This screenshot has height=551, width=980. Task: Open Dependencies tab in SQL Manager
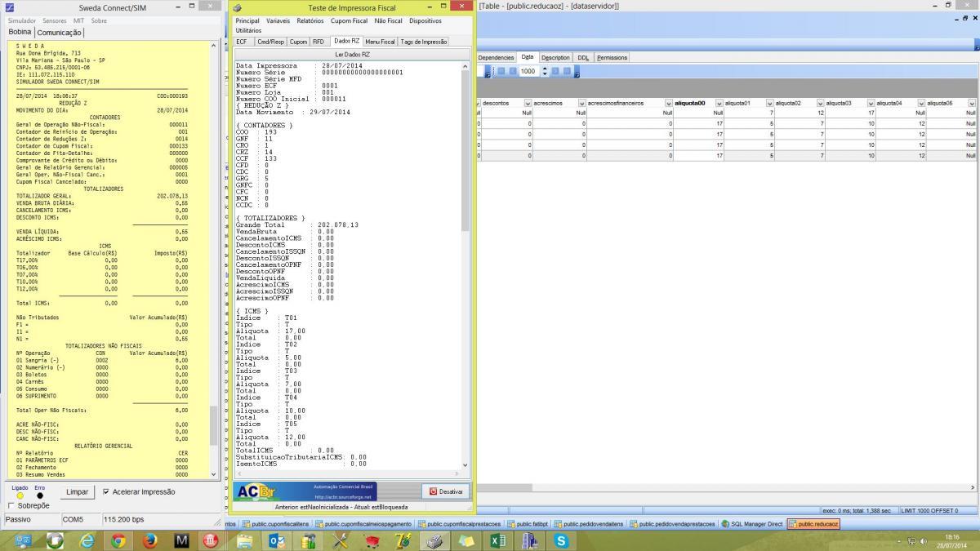496,58
